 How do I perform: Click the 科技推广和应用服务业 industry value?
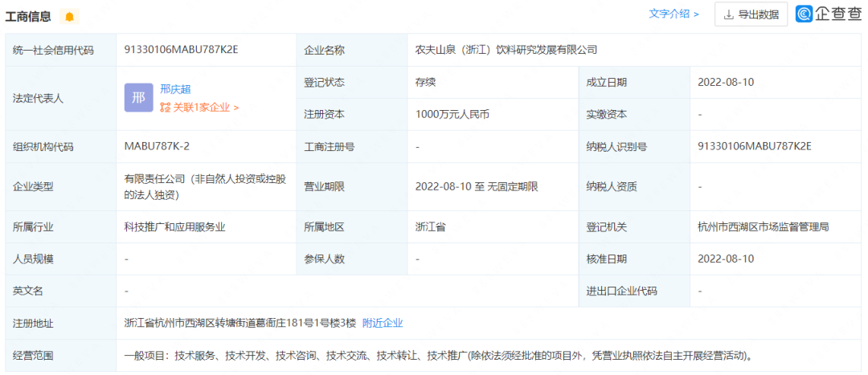point(174,226)
